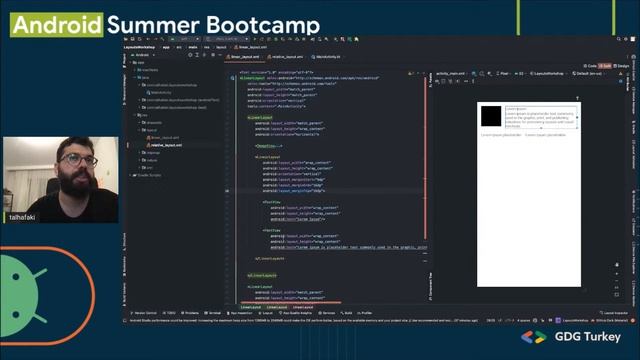Click the design surface select icon in preview toolbar
This screenshot has width=640, height=360.
[x=474, y=74]
